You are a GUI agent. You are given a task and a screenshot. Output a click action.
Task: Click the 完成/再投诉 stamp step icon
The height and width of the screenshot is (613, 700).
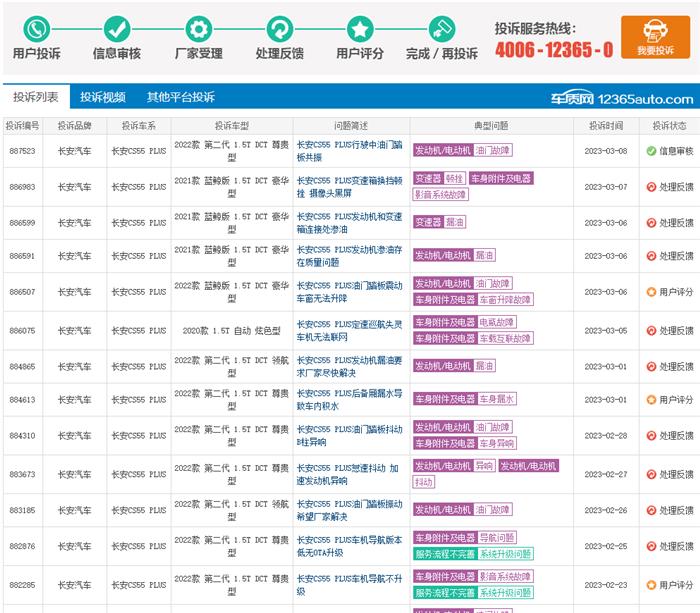click(x=442, y=29)
